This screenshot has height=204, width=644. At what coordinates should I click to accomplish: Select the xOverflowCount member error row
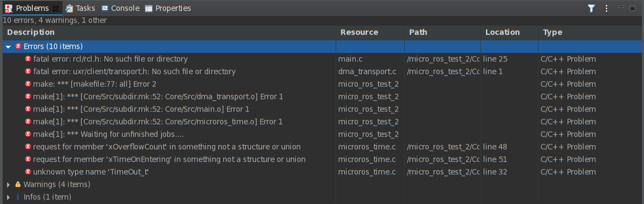pyautogui.click(x=322, y=147)
